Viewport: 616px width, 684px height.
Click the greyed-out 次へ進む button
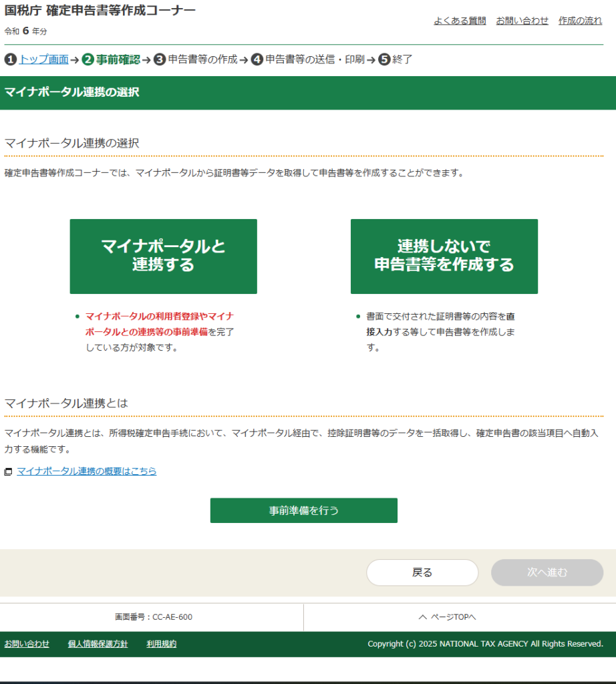(547, 572)
